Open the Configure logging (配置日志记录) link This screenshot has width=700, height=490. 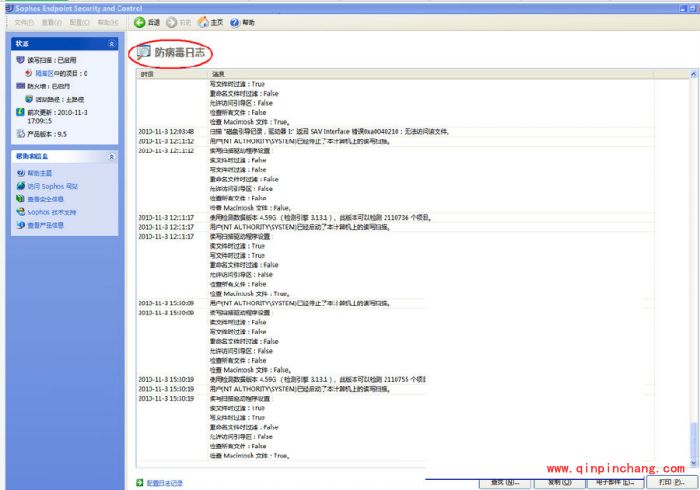pos(165,483)
